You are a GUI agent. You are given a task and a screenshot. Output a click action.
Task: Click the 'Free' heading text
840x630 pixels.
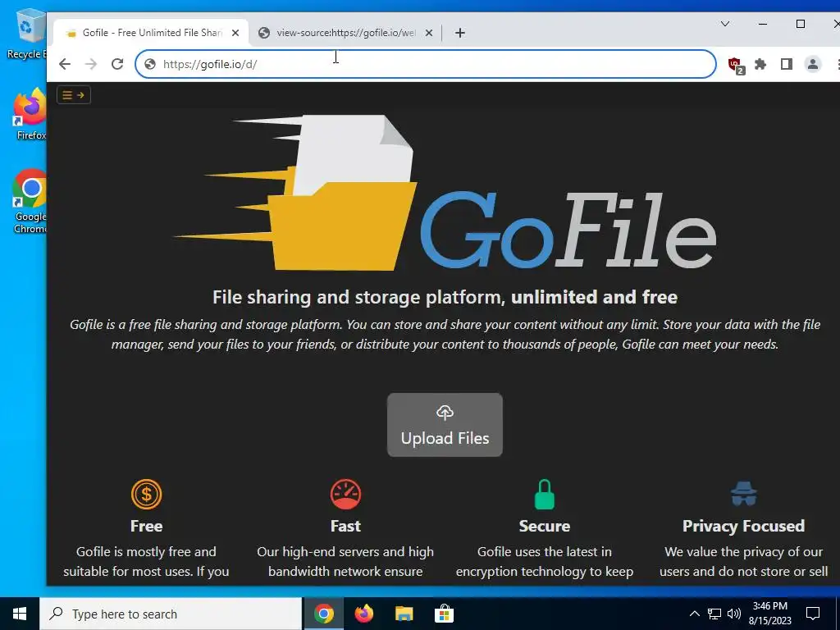146,526
